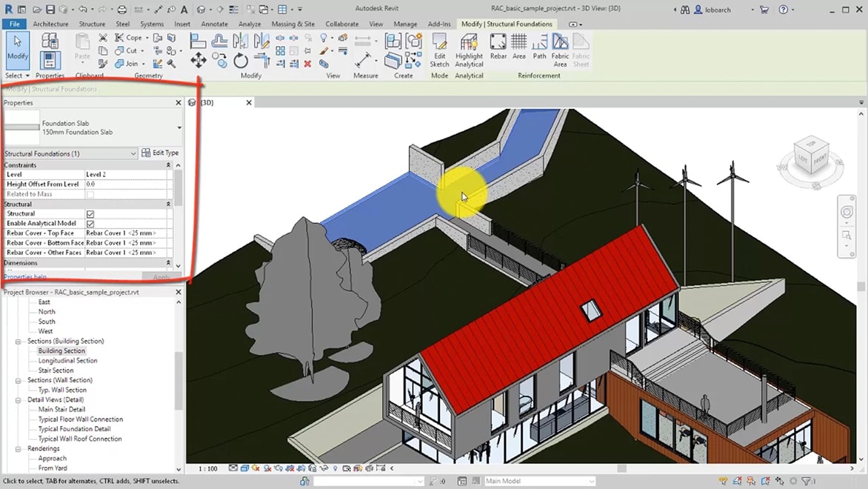Screen dimensions: 868x489
Task: Open Structural Foundations (1) filter dropdown
Action: [133, 153]
